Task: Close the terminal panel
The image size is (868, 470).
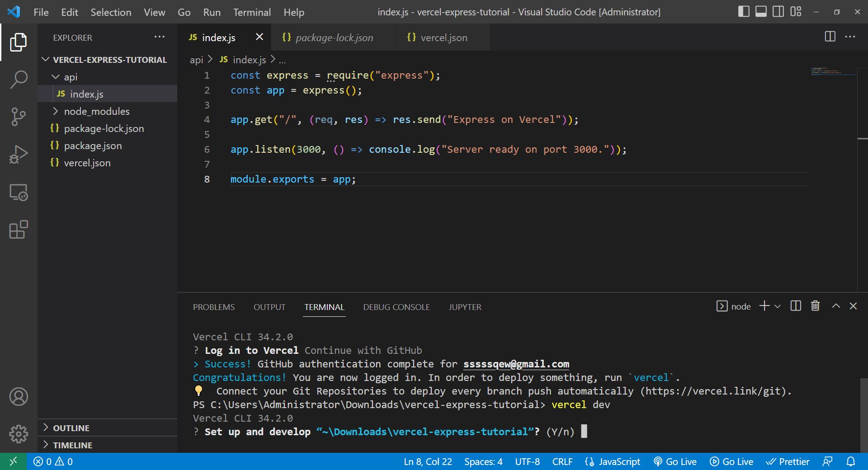Action: [853, 306]
